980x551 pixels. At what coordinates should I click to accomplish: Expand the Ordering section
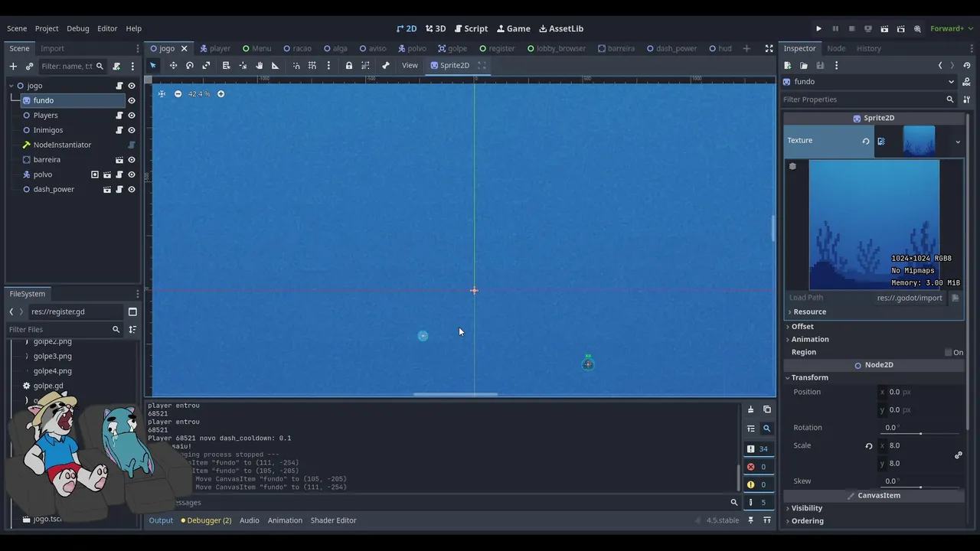click(x=874, y=521)
